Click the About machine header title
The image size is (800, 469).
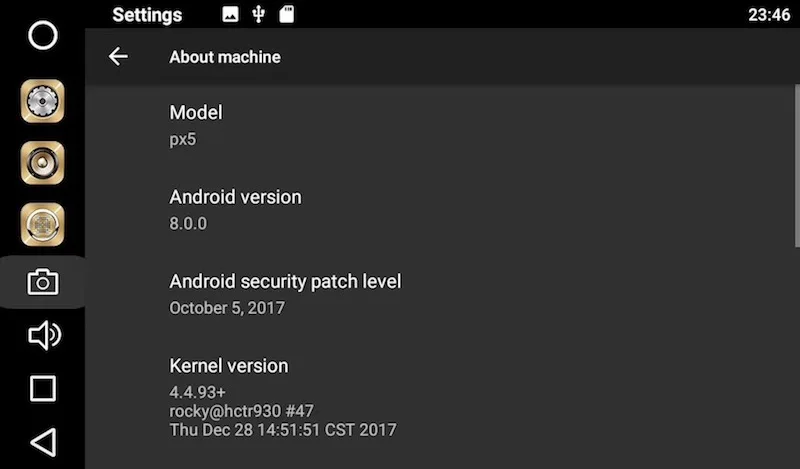225,57
